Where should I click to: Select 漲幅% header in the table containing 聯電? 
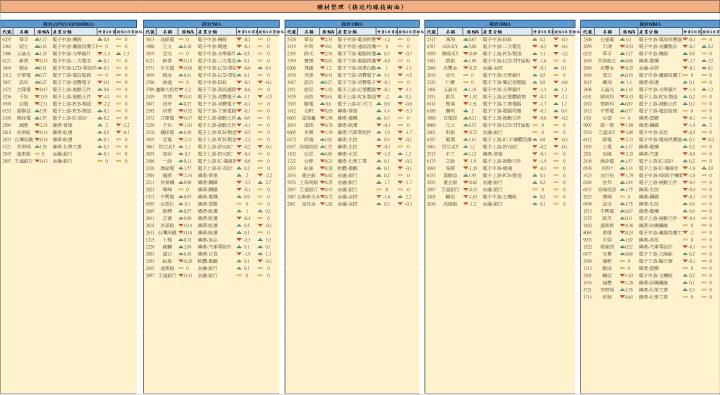(328, 32)
